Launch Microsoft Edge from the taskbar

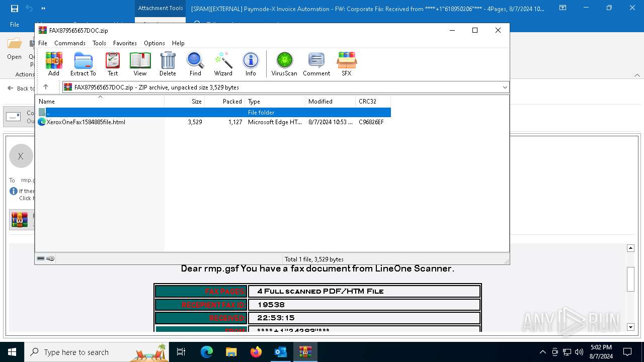tap(207, 352)
